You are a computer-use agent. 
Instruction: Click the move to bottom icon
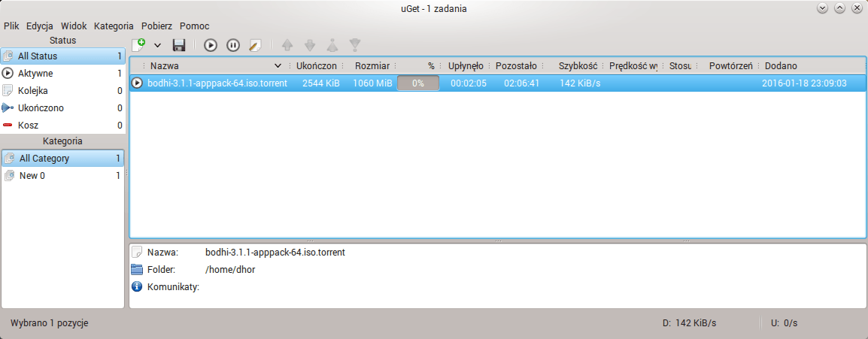pyautogui.click(x=355, y=45)
